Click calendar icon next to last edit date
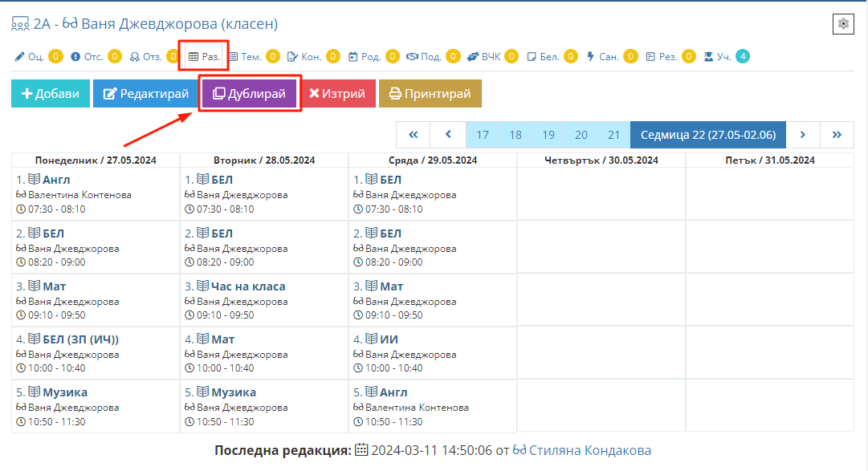Image resolution: width=868 pixels, height=471 pixels. [361, 449]
